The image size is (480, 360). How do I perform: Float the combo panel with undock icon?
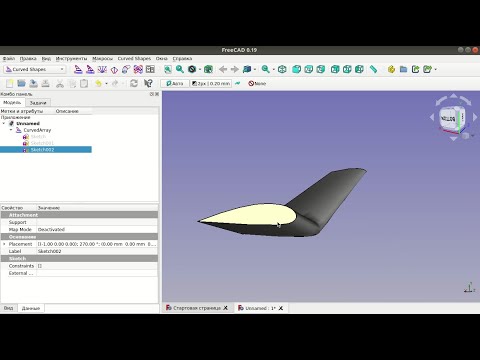(152, 94)
